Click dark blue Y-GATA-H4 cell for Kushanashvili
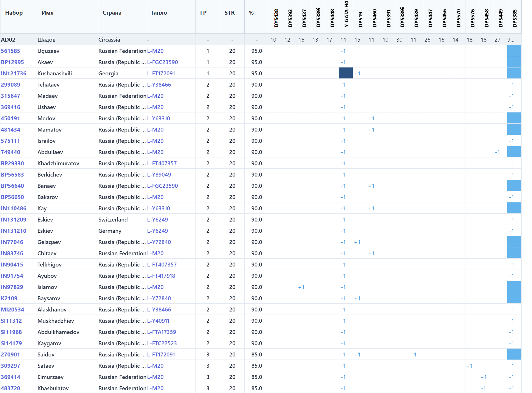This screenshot has width=532, height=393. (346, 73)
